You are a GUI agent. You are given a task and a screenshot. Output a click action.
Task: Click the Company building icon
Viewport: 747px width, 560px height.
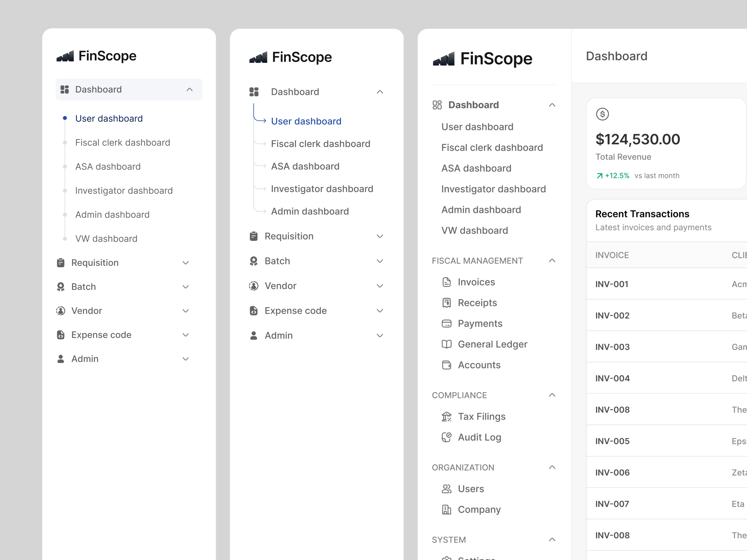click(447, 509)
